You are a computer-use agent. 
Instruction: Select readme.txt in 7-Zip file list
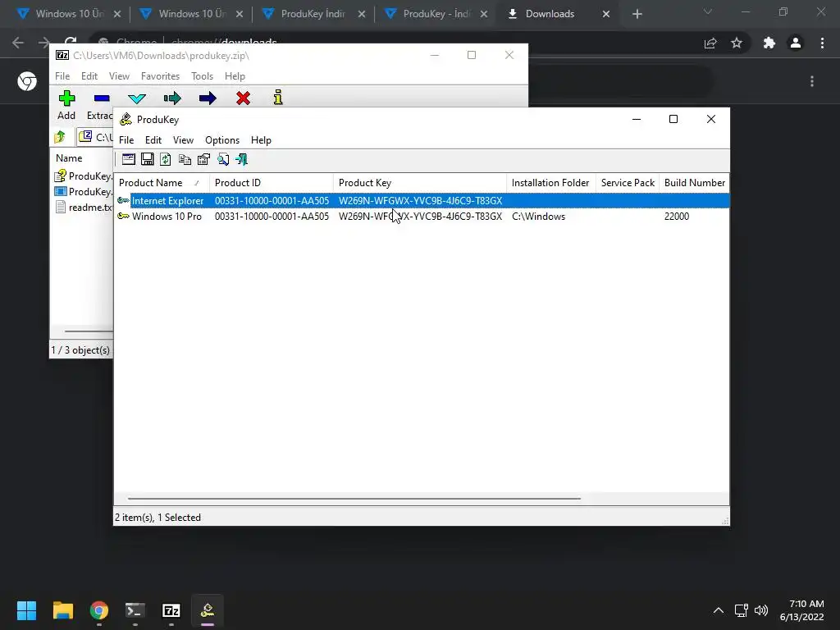tap(84, 208)
